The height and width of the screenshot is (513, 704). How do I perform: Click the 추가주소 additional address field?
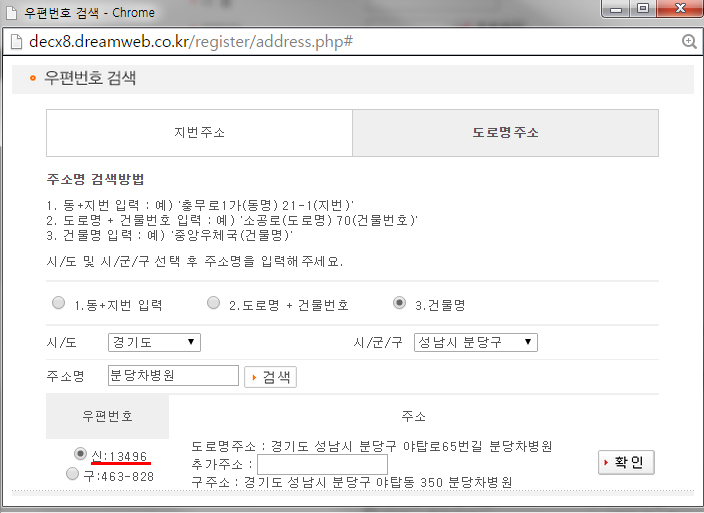(322, 464)
